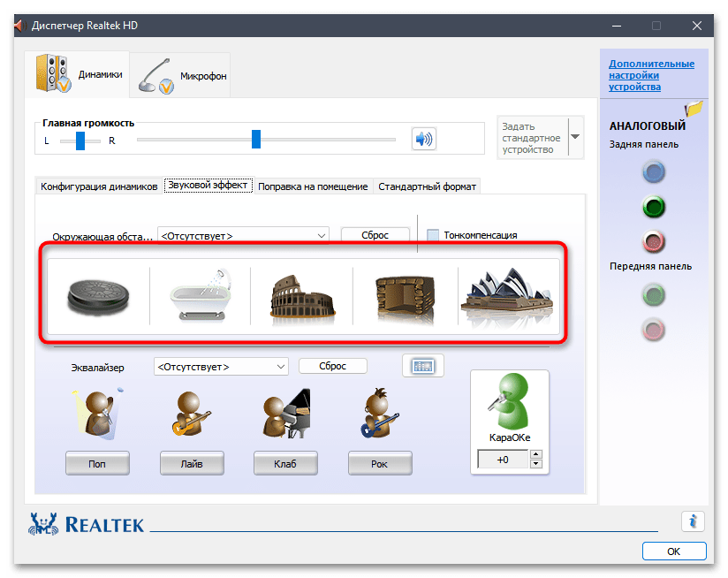Confirm with the OK button
The image size is (728, 578).
pyautogui.click(x=674, y=551)
